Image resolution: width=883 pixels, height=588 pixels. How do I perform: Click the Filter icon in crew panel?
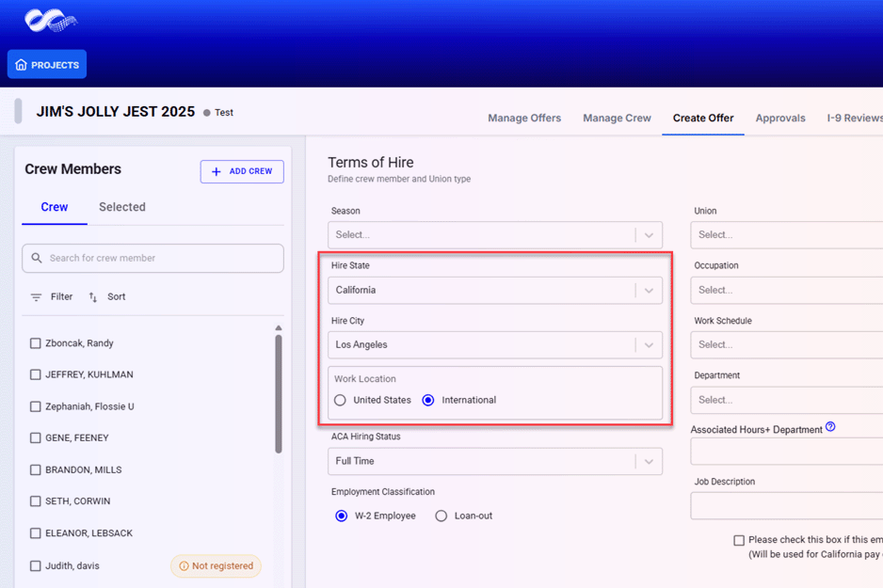pyautogui.click(x=37, y=297)
